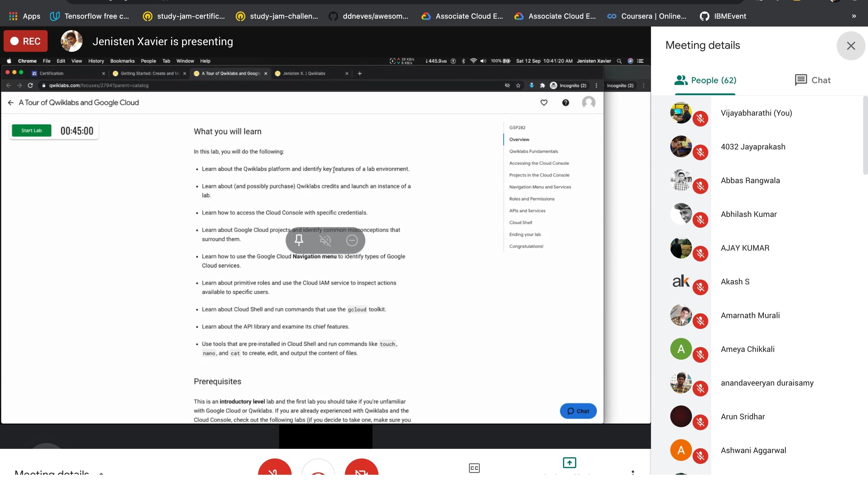The height and width of the screenshot is (488, 868).
Task: Open overflow bookmarks with the chevron
Action: pos(854,16)
